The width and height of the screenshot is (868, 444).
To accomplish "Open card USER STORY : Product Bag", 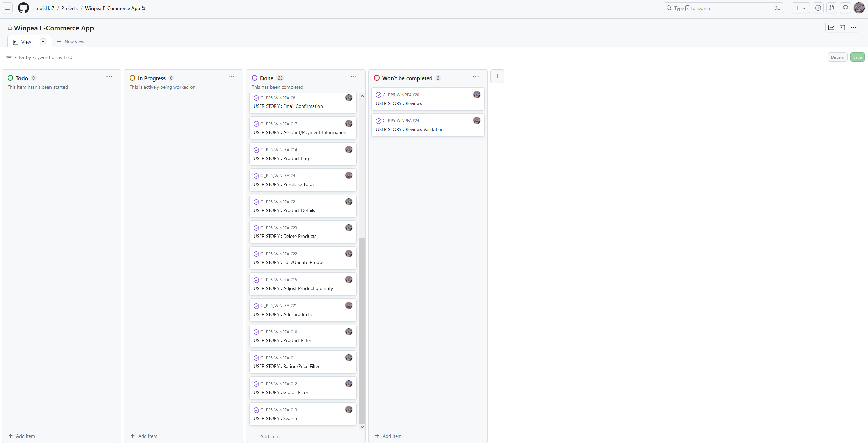I will pyautogui.click(x=281, y=158).
